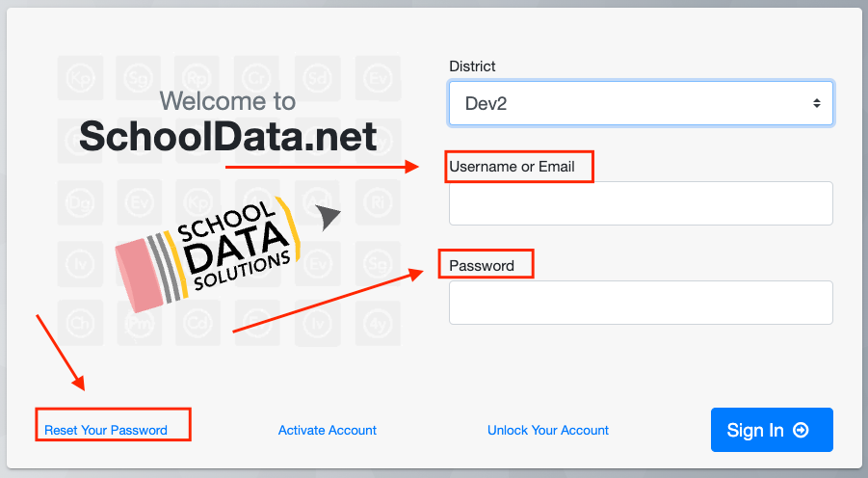
Task: Click the School Data Solutions pencil logo
Action: coord(207,252)
